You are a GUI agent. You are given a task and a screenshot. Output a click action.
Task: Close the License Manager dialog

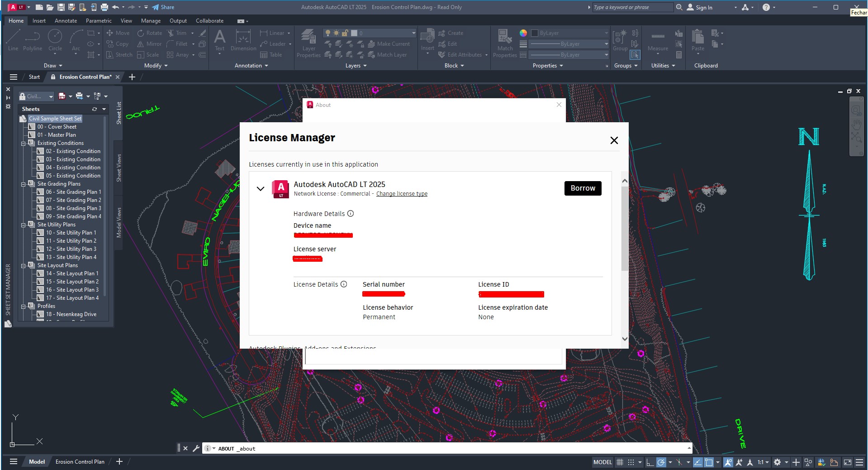[614, 140]
